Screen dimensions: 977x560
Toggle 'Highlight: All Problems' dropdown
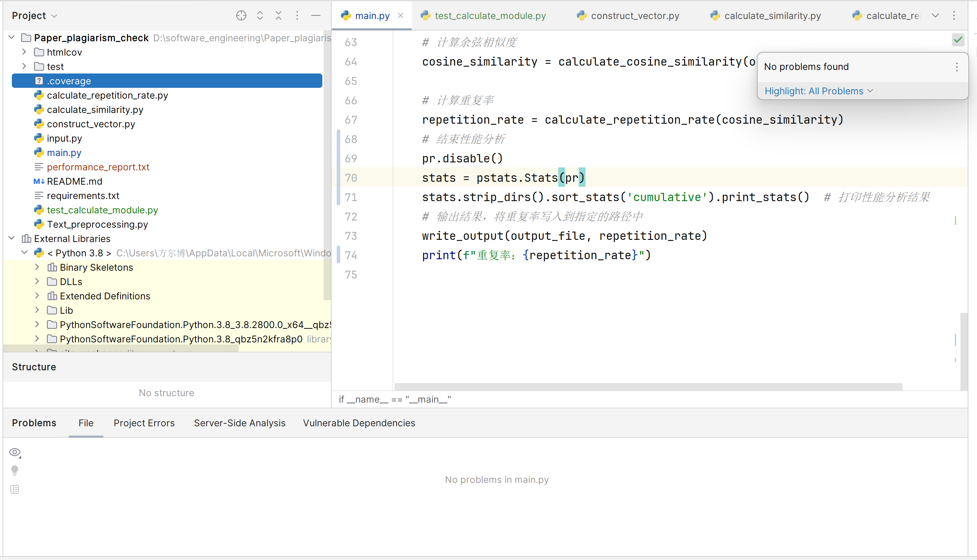(819, 91)
